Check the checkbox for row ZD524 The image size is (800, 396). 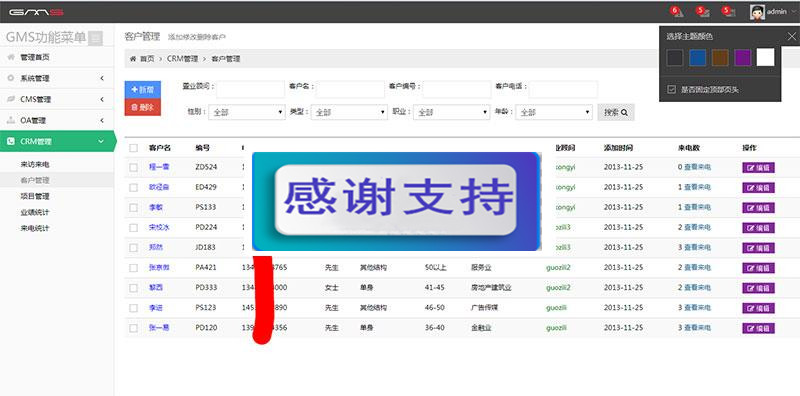133,167
